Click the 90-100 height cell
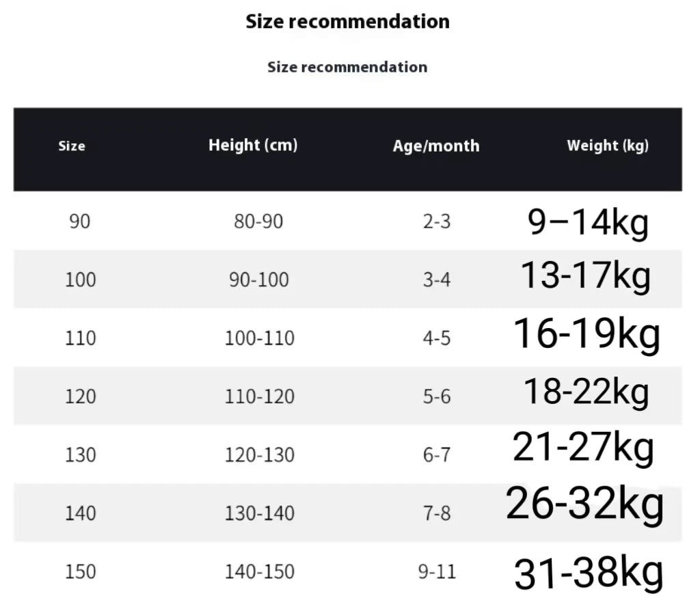The image size is (700, 611). coord(259,280)
